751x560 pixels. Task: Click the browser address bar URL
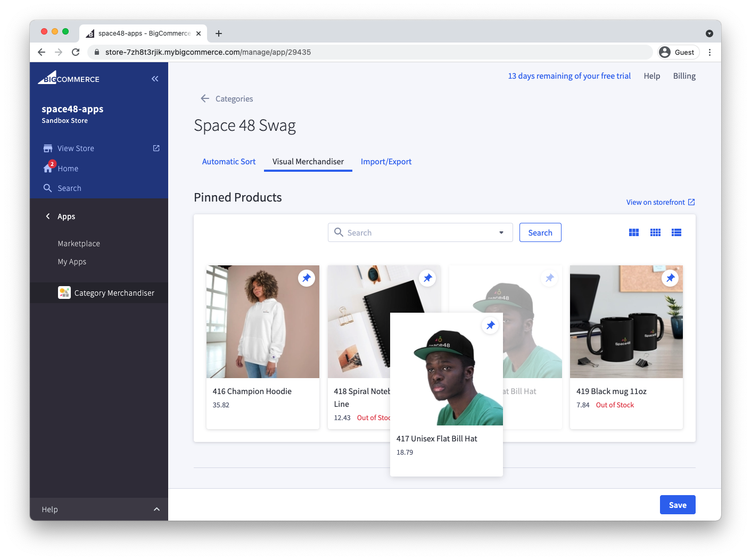click(208, 52)
